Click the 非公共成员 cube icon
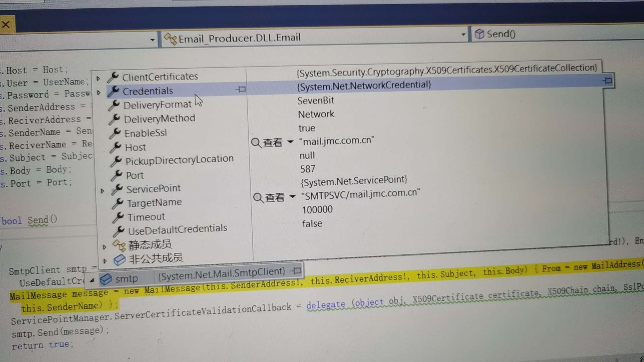644x362 pixels. (x=119, y=260)
